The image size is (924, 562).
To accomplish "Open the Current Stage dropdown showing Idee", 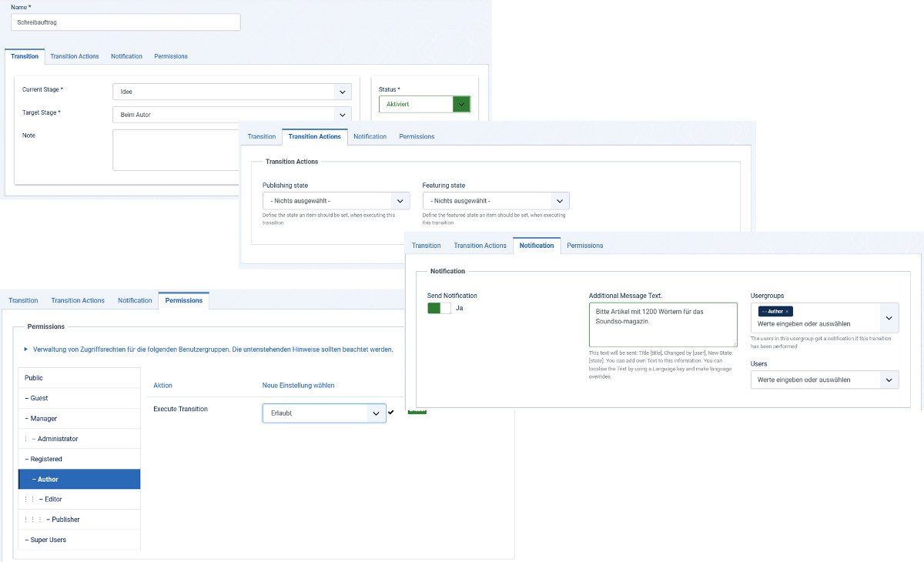I will click(232, 92).
